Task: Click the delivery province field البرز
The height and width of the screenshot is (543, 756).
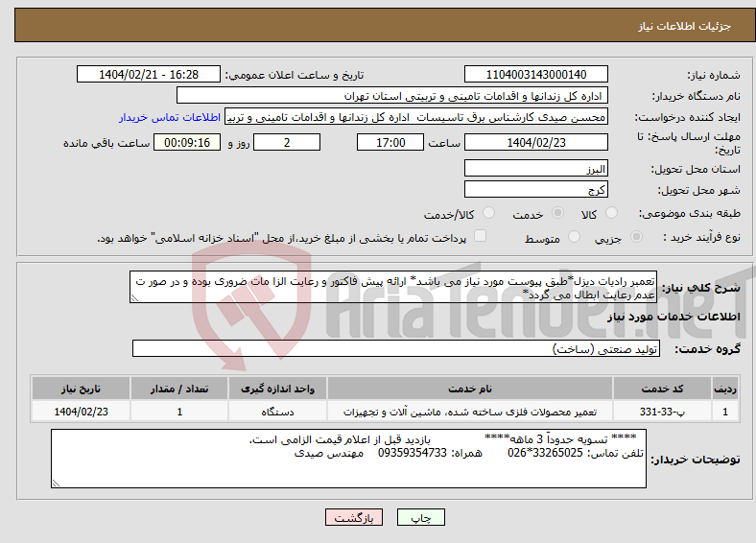Action: [x=536, y=168]
